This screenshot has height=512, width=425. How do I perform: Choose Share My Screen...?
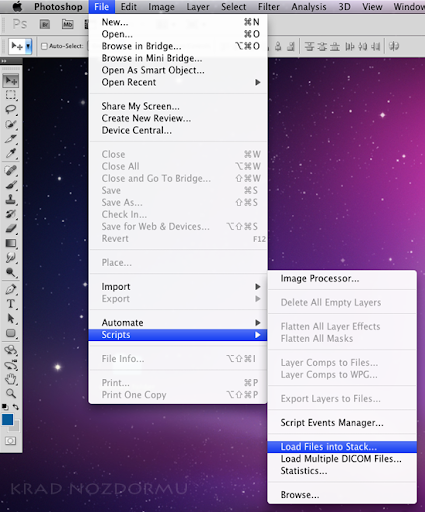point(178,106)
